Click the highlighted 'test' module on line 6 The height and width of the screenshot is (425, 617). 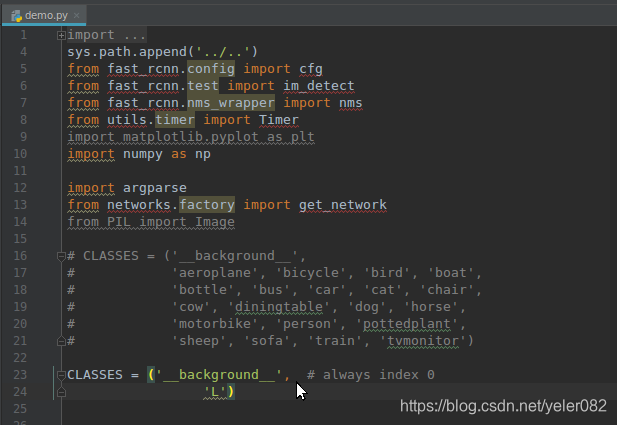203,86
